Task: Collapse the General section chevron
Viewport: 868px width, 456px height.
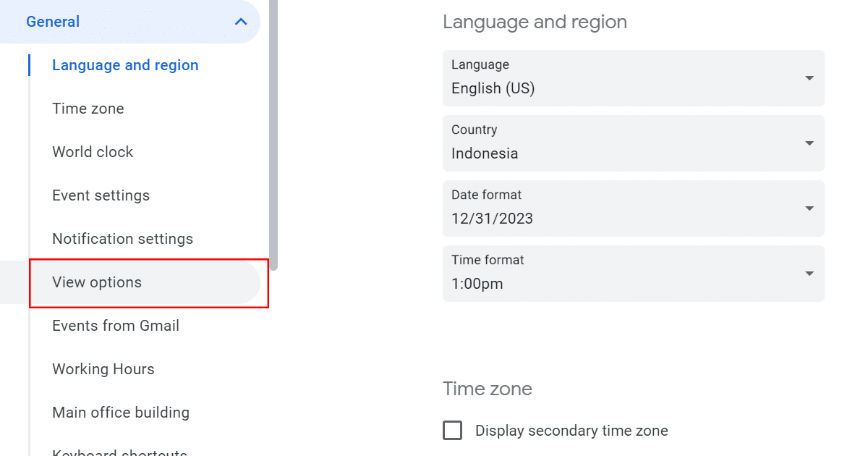Action: pos(241,22)
